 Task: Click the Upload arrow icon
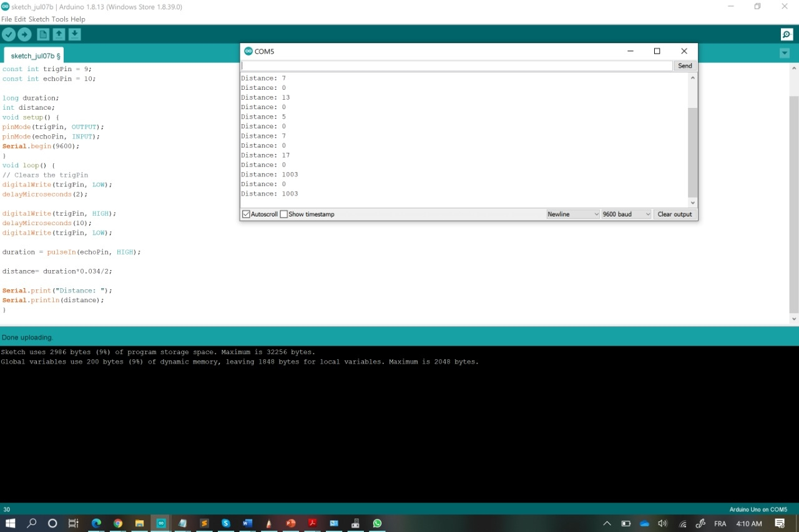(x=24, y=35)
